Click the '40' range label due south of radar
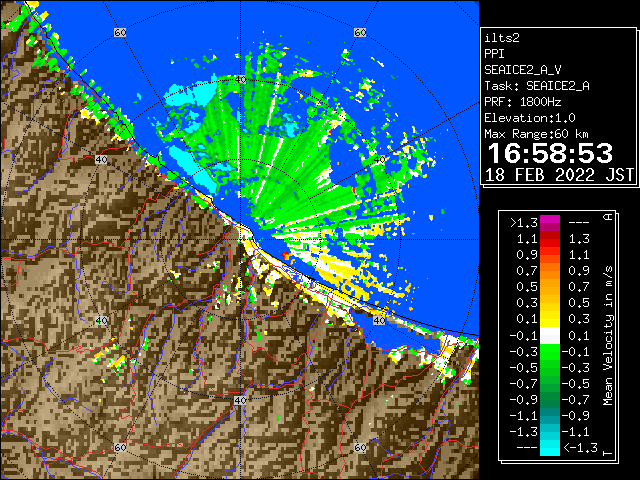This screenshot has width=640, height=480. point(240,400)
